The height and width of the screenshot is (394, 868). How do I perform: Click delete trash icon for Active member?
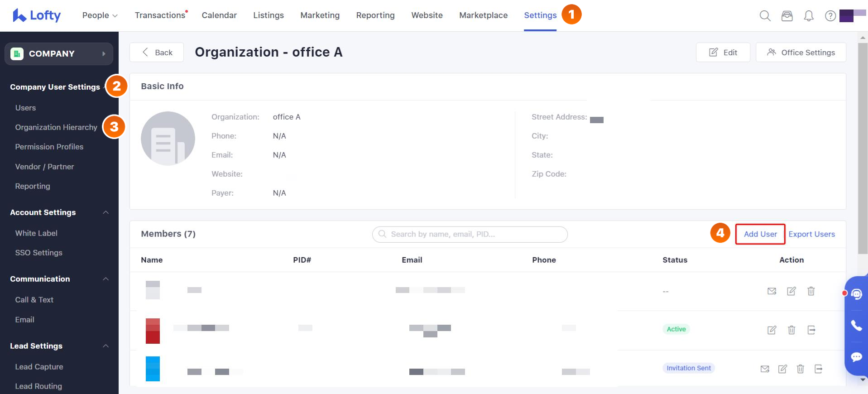click(791, 330)
